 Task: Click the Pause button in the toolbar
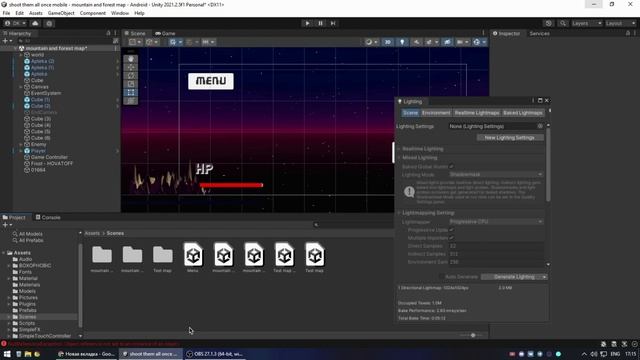click(x=320, y=23)
